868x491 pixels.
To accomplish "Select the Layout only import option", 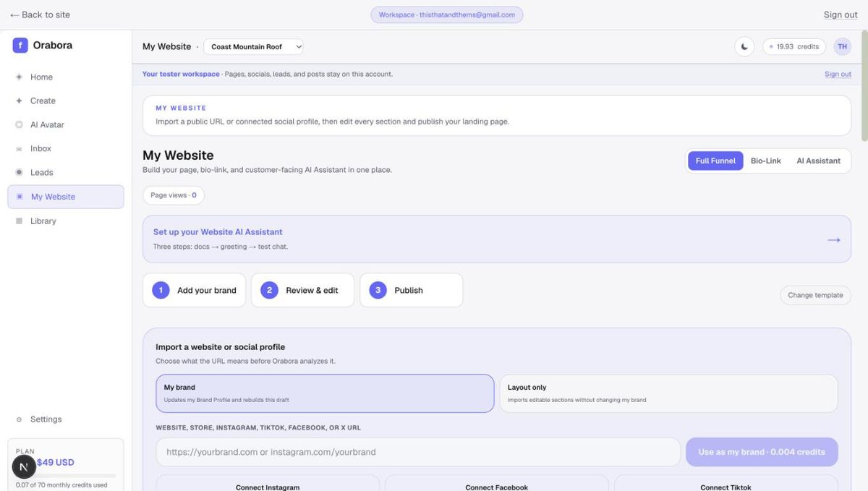I will (668, 393).
